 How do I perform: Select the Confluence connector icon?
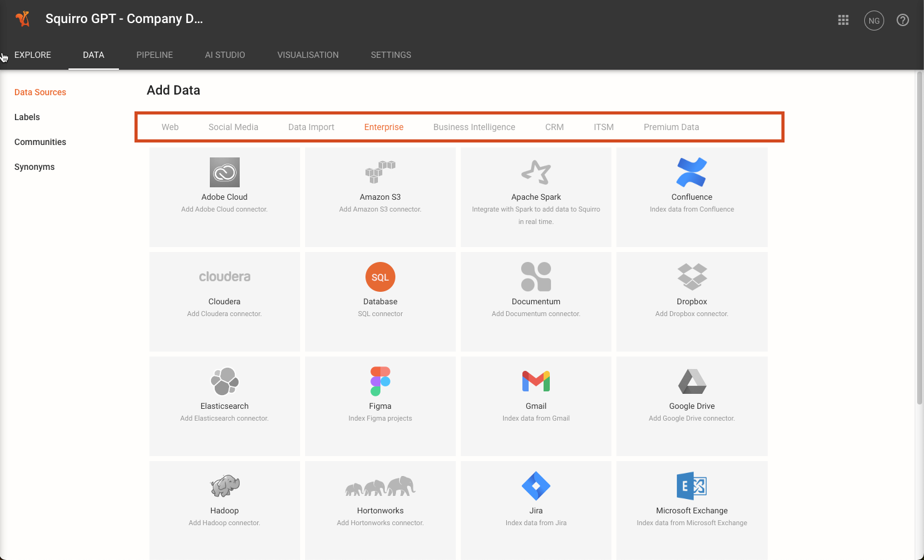[692, 172]
